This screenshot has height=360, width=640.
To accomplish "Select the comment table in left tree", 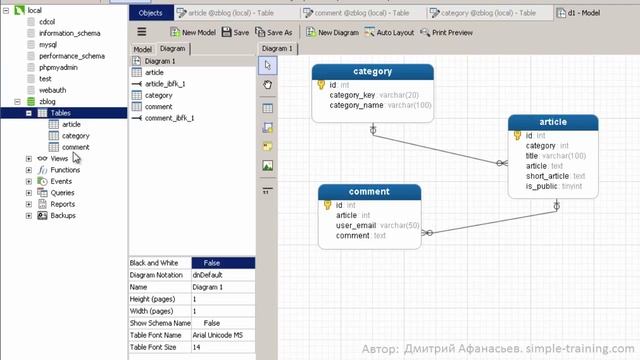I will coord(76,147).
